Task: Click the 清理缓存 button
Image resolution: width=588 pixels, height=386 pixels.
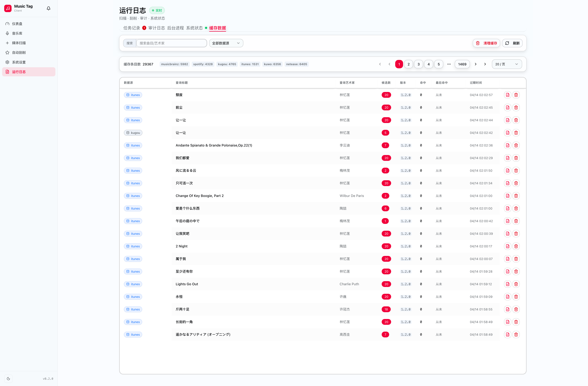Action: tap(486, 43)
